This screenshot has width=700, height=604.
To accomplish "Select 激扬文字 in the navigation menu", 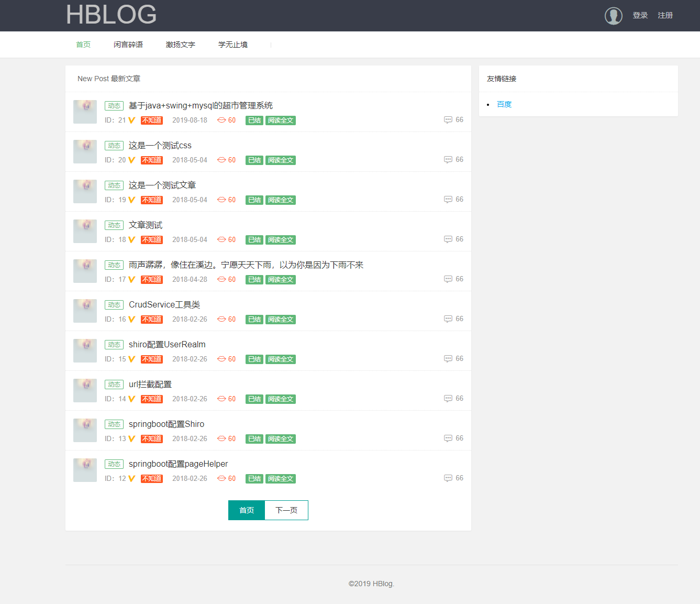I will click(180, 45).
